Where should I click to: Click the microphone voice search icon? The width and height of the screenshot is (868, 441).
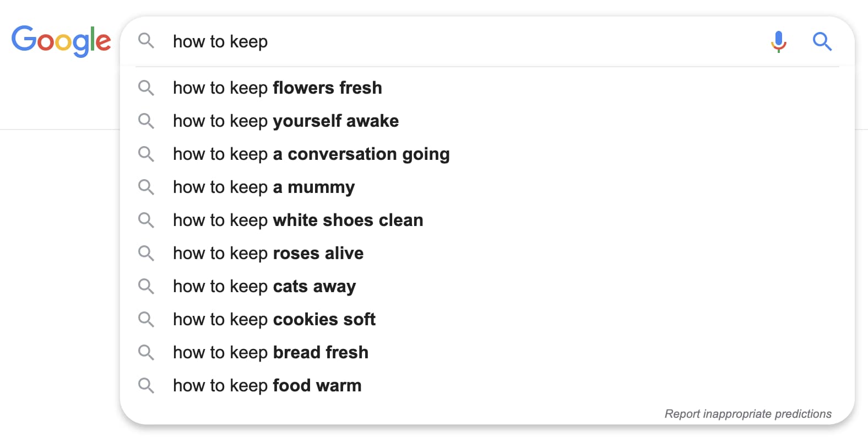point(778,41)
